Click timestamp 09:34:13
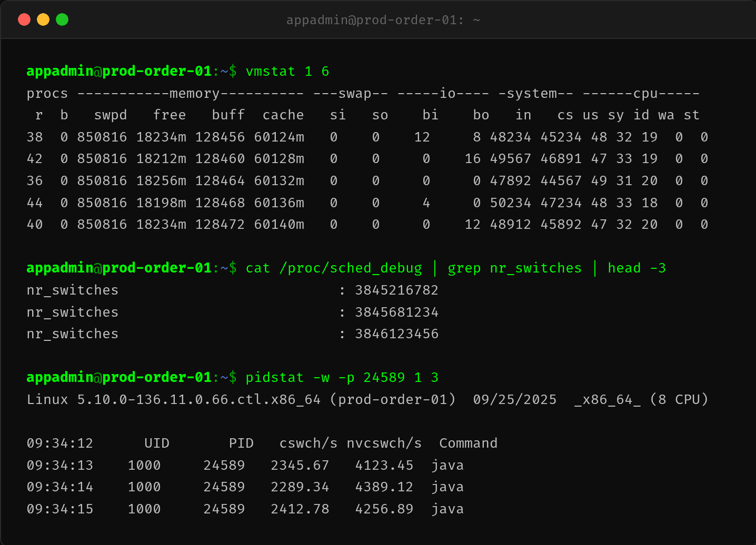 [x=60, y=465]
